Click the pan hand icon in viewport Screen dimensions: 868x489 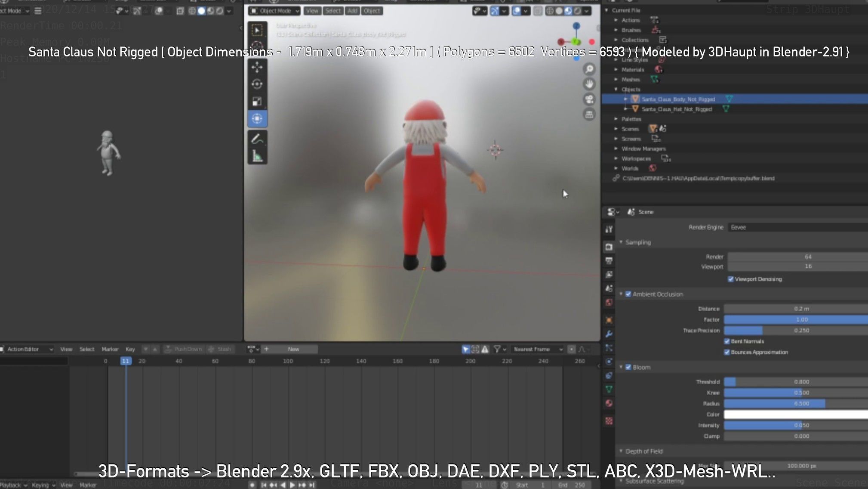589,84
